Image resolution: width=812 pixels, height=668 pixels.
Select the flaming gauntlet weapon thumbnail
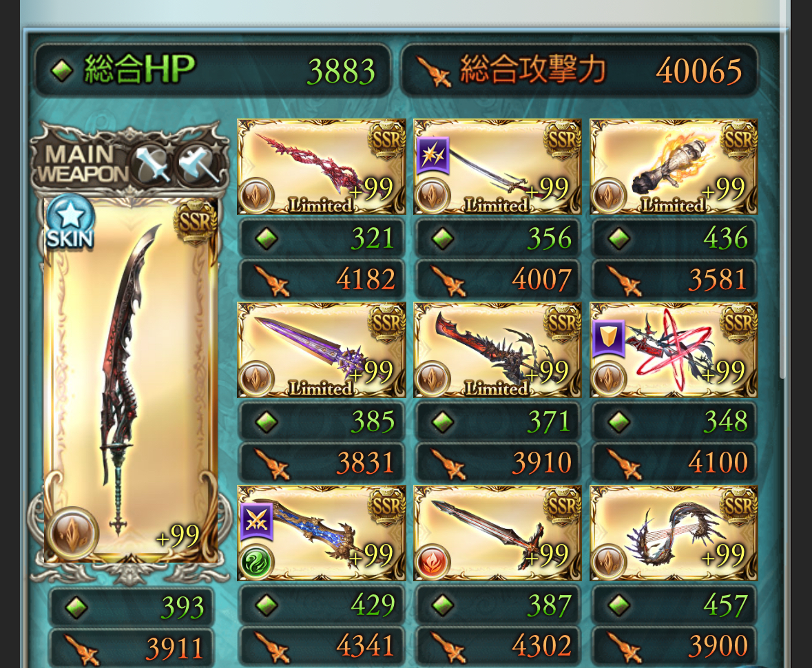pos(673,167)
